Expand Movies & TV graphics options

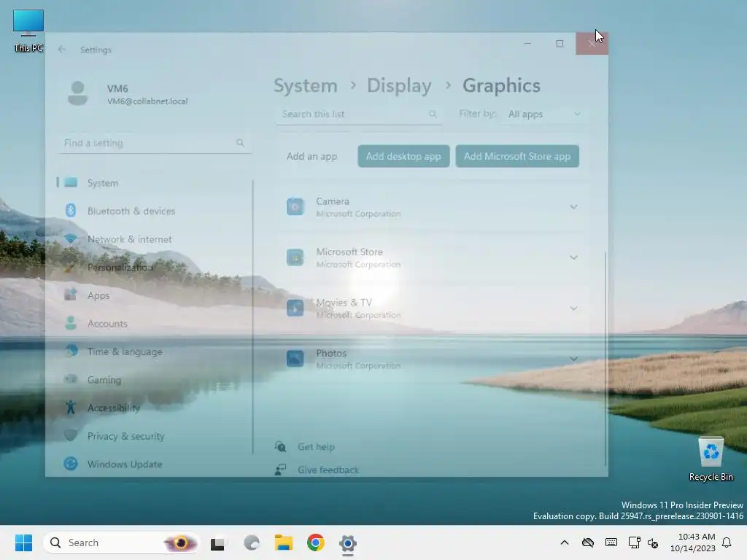pos(573,308)
